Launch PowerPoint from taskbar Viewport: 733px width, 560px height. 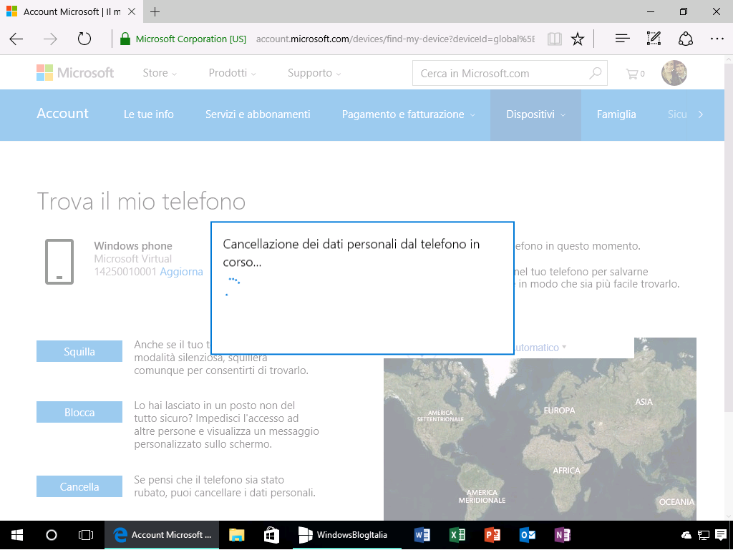(x=492, y=535)
